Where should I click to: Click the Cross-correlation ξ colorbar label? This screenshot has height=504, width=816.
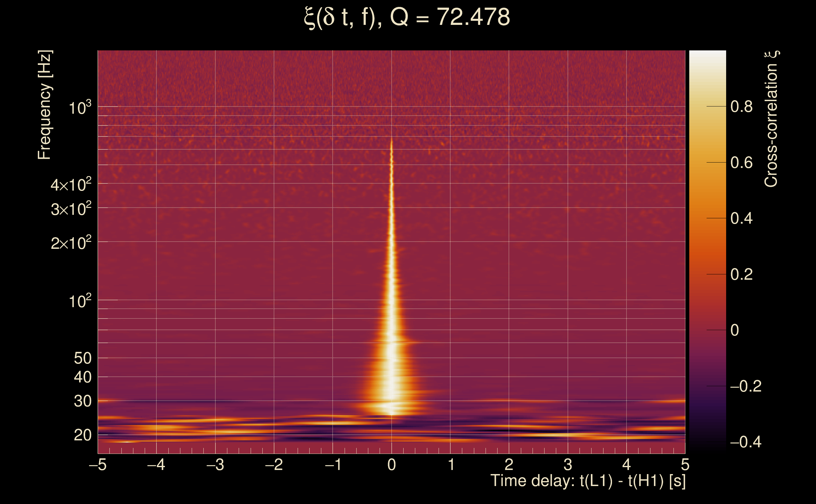point(771,119)
